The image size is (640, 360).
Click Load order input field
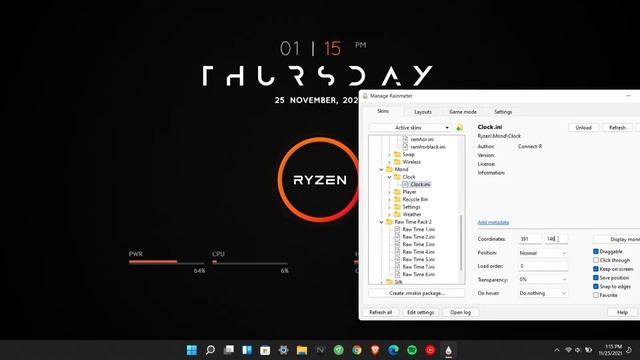click(542, 266)
